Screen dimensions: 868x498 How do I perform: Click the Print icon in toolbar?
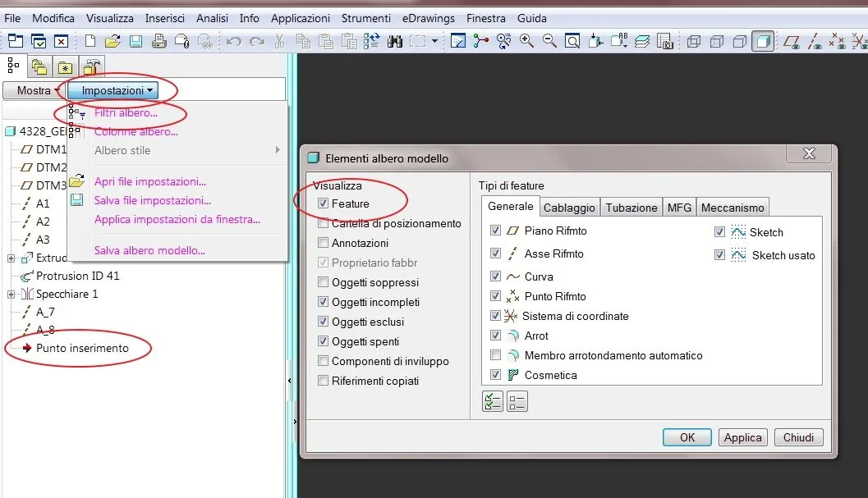159,41
